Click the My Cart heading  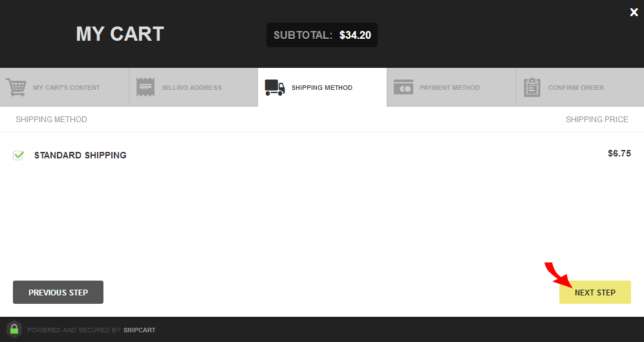pyautogui.click(x=120, y=34)
